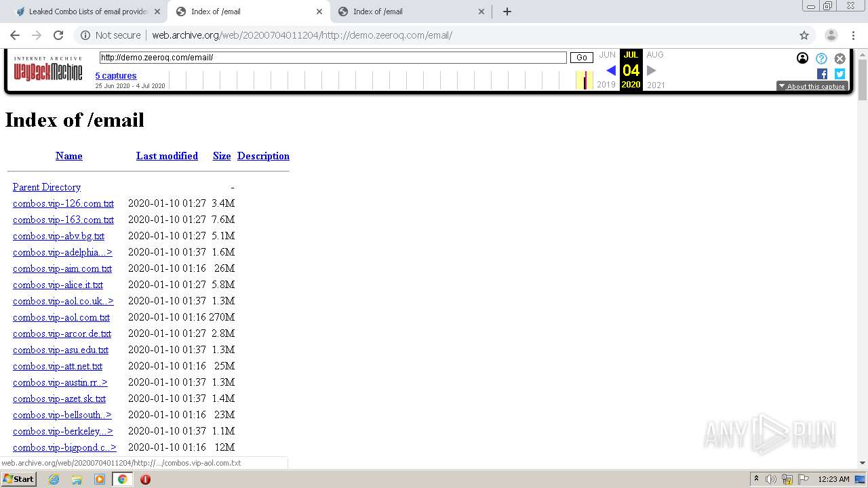868x488 pixels.
Task: Click the system tray volume icon
Action: (x=771, y=479)
